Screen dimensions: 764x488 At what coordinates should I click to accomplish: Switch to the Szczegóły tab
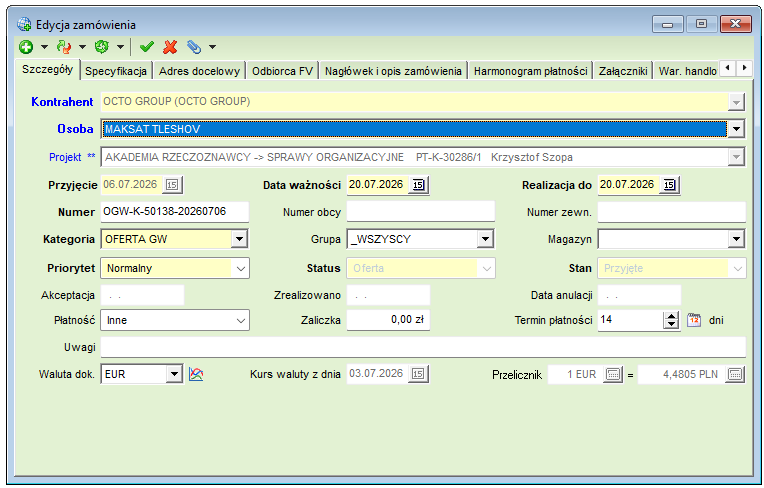(47, 70)
